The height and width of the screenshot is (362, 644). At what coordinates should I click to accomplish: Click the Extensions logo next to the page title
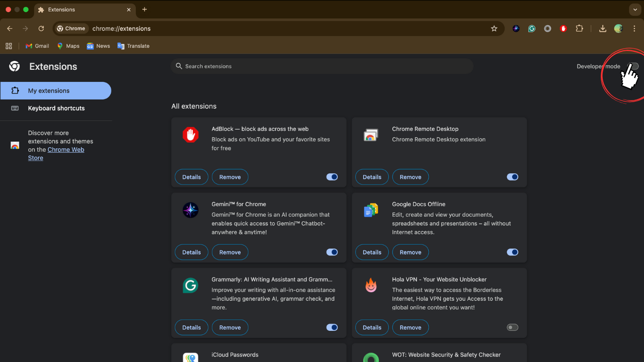[x=14, y=66]
